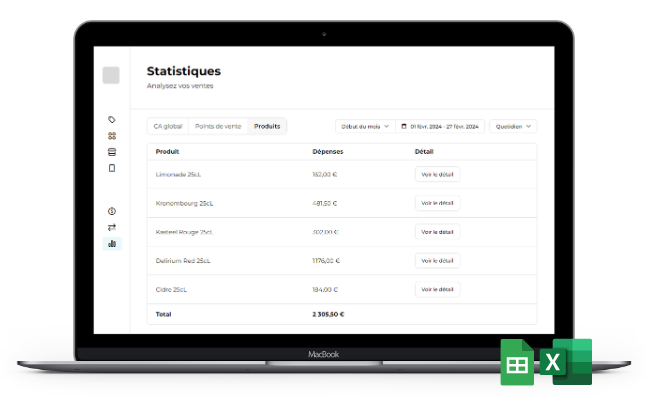Click the gray logo square at top of sidebar
The image size is (650, 420).
tap(111, 75)
